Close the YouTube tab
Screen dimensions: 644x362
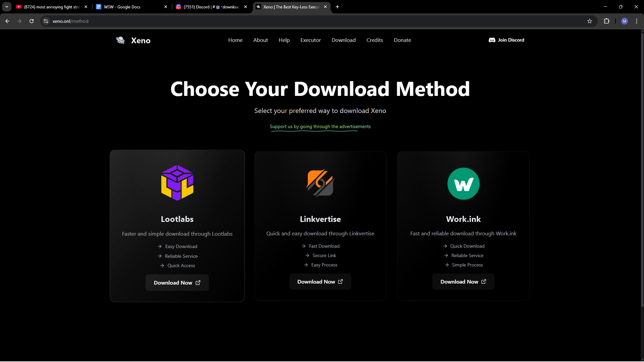(86, 7)
